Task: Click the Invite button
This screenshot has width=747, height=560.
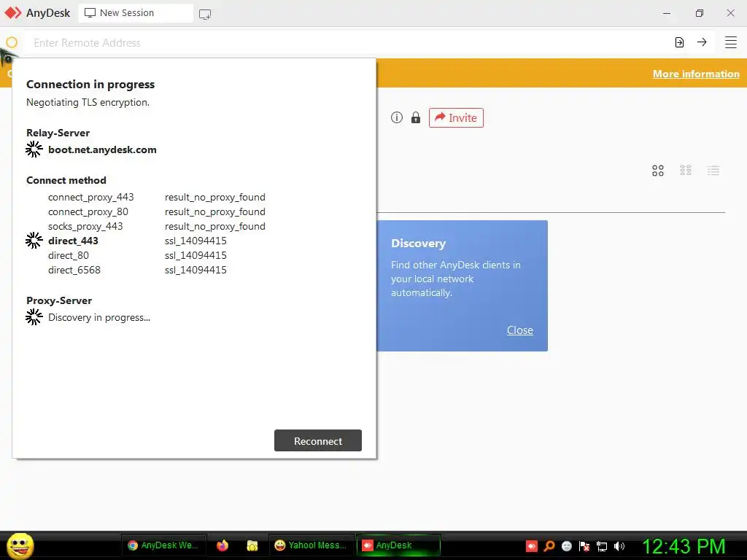Action: (x=456, y=117)
